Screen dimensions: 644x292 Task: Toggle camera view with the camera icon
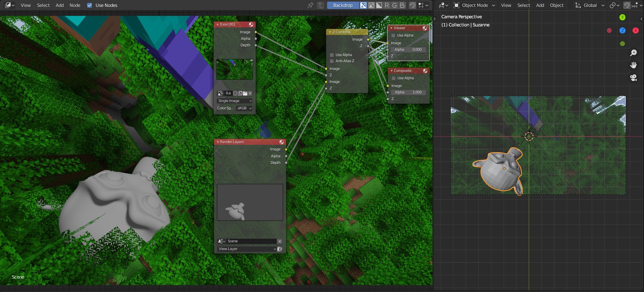tap(633, 78)
